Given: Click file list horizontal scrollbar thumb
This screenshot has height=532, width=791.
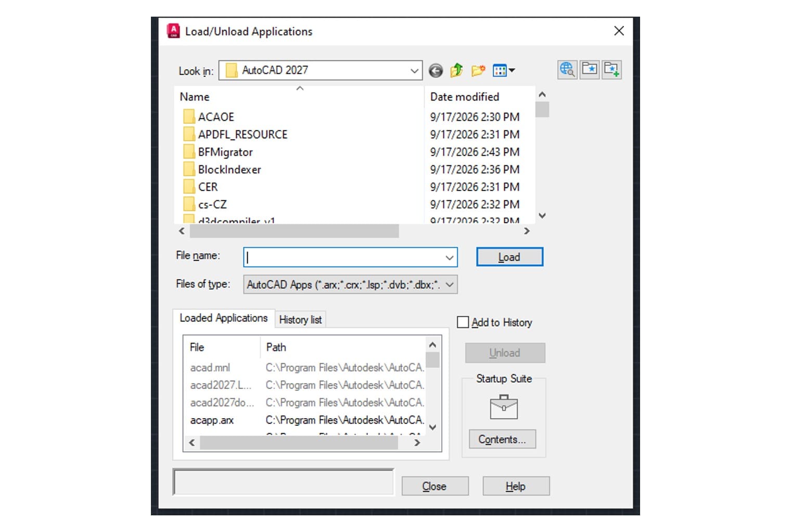Looking at the screenshot, I should [294, 231].
